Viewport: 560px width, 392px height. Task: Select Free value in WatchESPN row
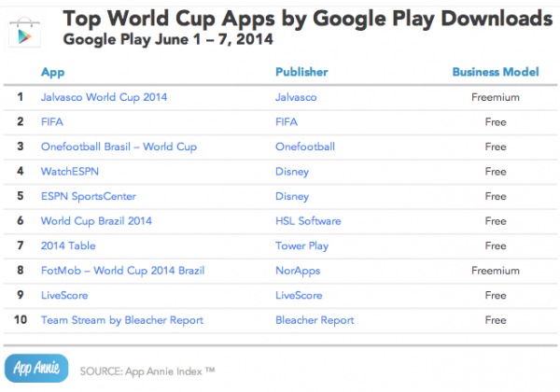click(496, 172)
